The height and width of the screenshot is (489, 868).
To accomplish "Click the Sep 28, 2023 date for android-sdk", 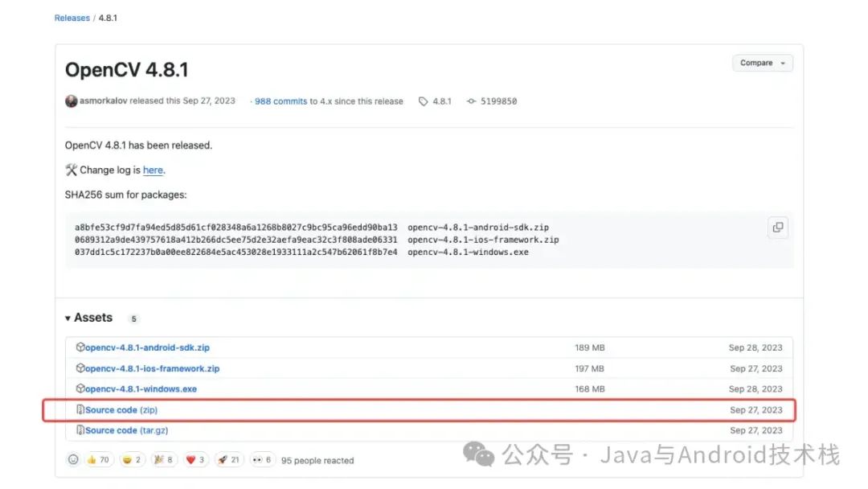I will click(755, 347).
